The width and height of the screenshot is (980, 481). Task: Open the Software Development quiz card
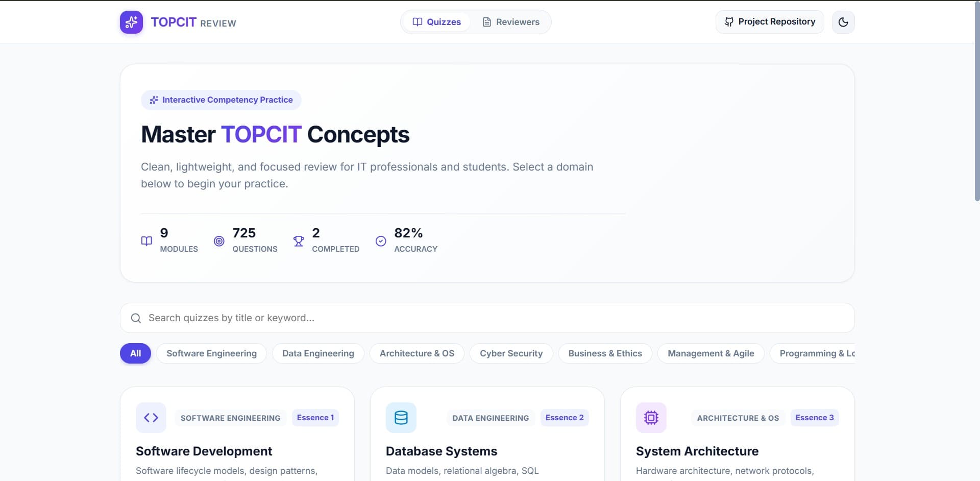pyautogui.click(x=237, y=434)
